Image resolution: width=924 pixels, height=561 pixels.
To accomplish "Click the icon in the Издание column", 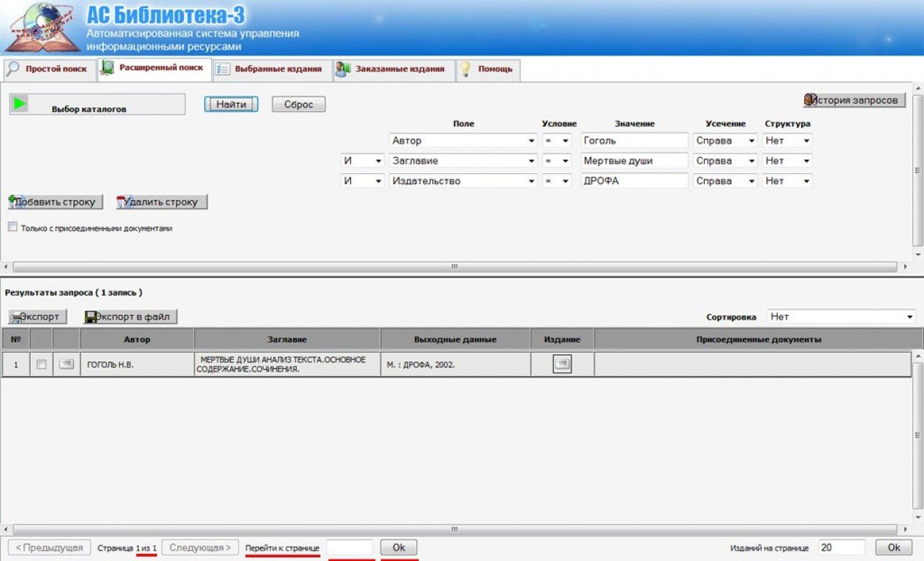I will 561,364.
